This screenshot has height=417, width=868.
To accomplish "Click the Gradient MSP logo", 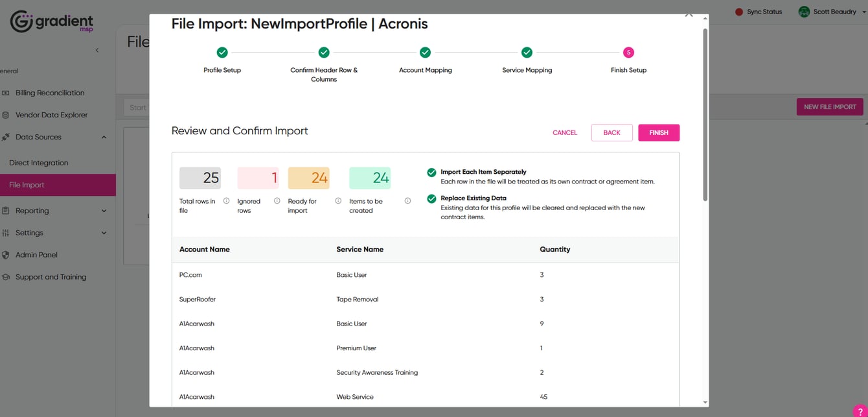I will point(52,21).
